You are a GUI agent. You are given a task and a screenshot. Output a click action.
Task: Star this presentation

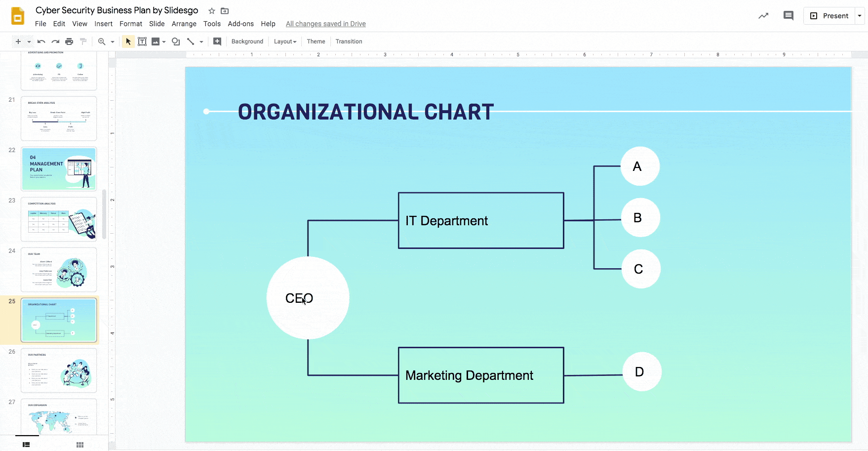point(212,11)
